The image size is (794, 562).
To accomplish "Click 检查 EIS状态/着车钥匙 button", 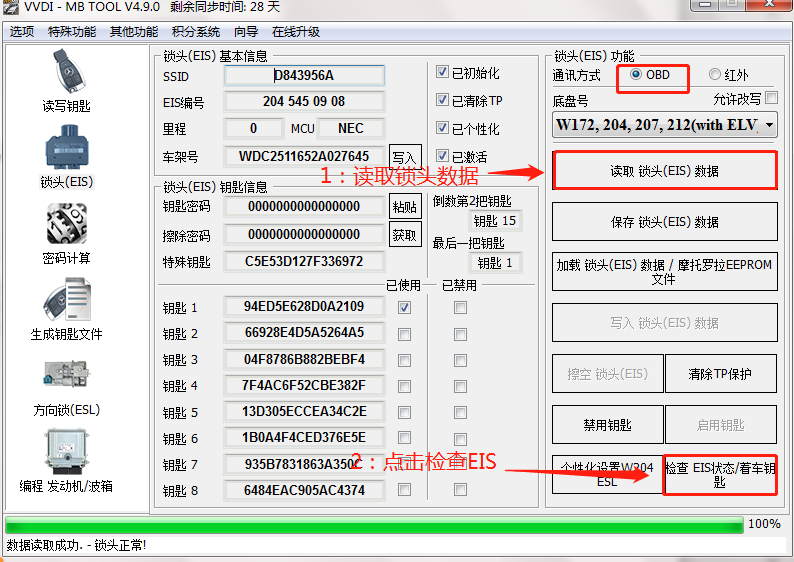I will tap(720, 475).
